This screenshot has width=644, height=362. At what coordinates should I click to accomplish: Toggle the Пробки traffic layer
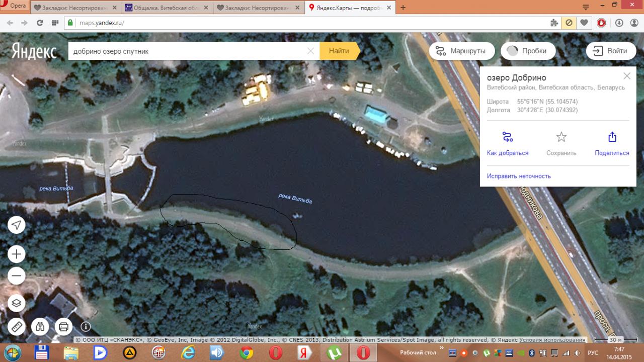coord(528,51)
